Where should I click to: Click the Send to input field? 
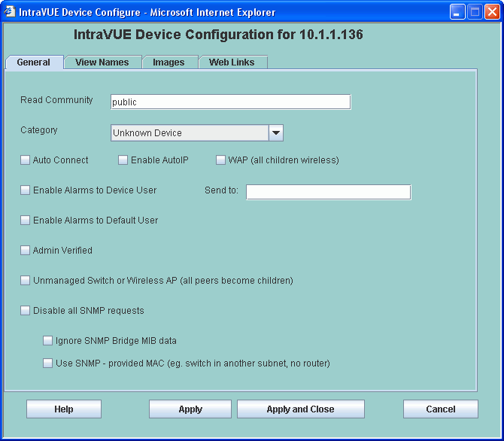329,192
